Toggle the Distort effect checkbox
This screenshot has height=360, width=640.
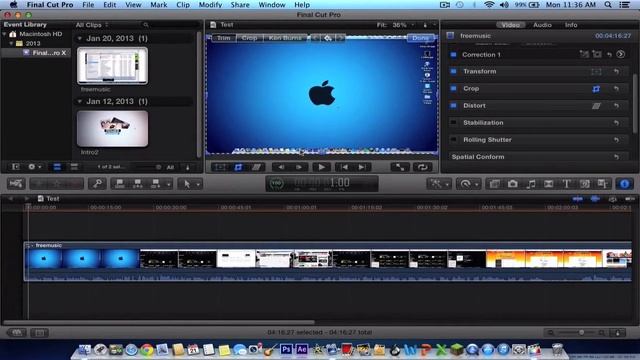pos(453,106)
